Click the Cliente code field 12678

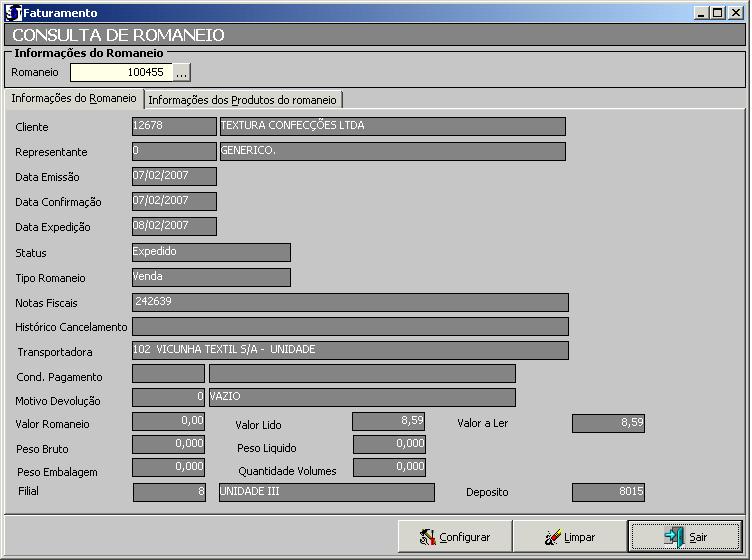coord(174,126)
